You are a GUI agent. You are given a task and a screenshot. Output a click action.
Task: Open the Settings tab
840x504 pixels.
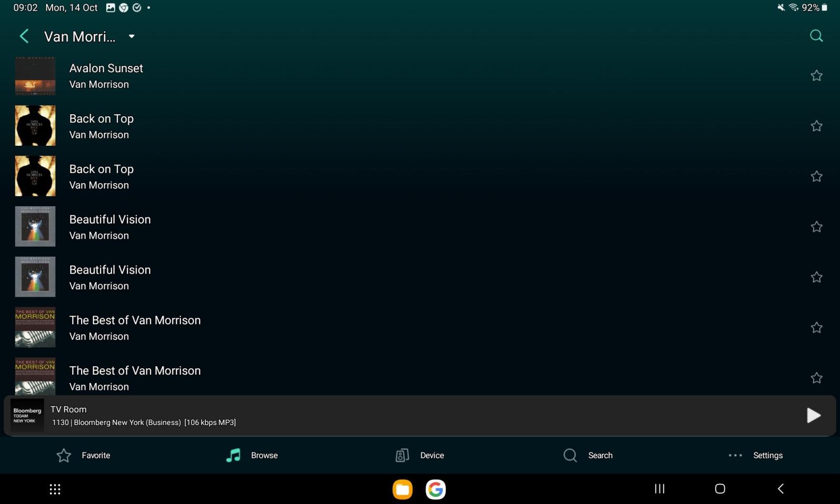click(755, 456)
